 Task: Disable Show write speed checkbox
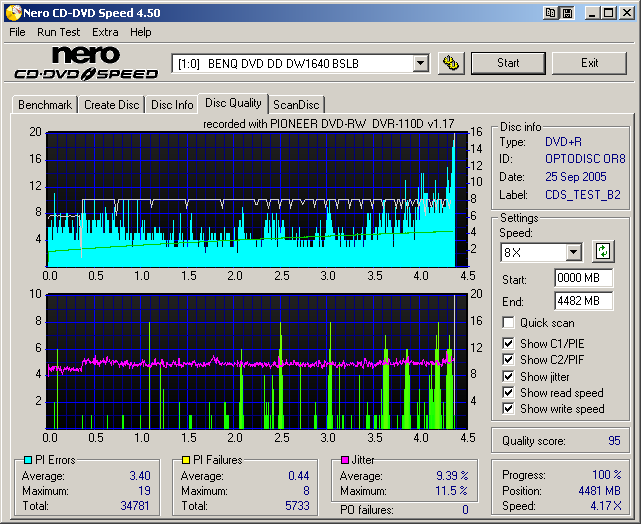[x=509, y=408]
